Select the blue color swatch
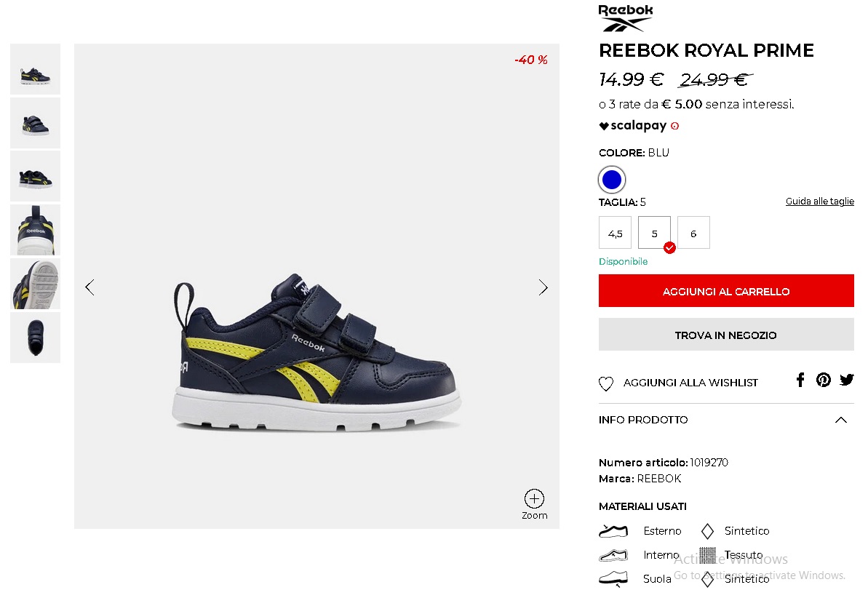The width and height of the screenshot is (868, 606). click(x=612, y=179)
